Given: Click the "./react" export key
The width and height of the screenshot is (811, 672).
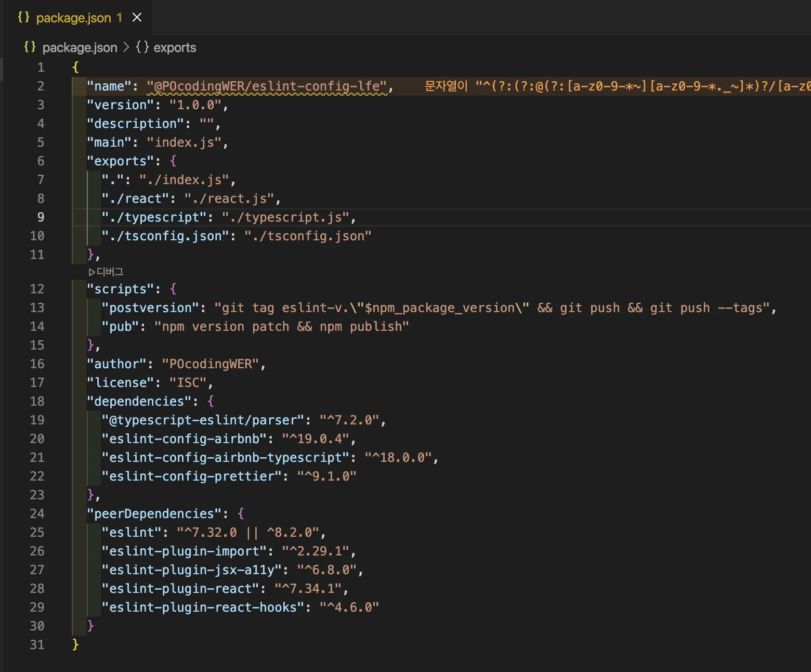Looking at the screenshot, I should pos(136,198).
